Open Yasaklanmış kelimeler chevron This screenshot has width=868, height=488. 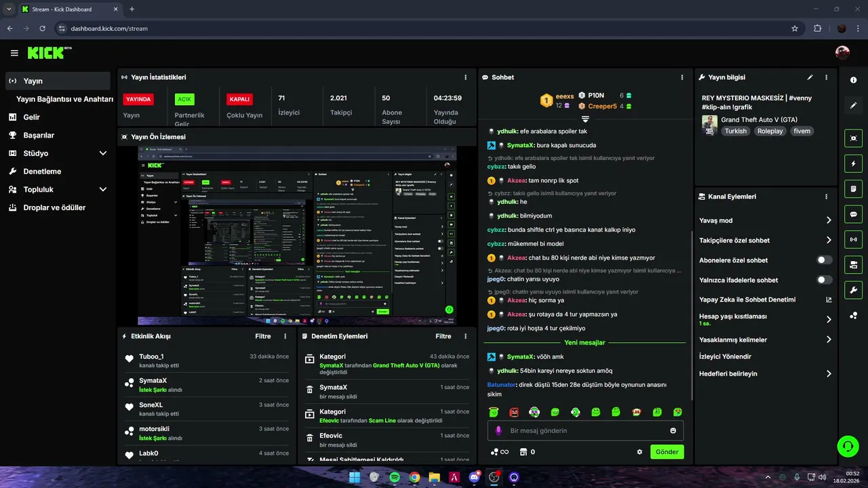coord(829,340)
